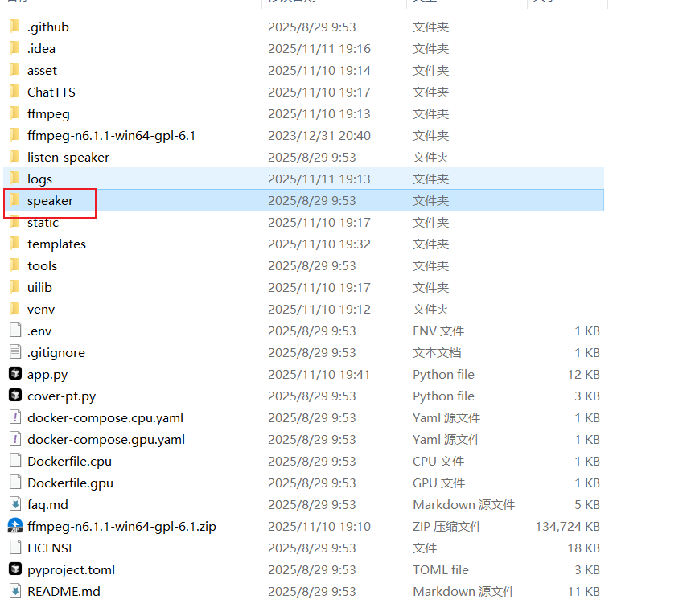Click the CPU 文件 type cell
687x616 pixels.
[x=438, y=461]
